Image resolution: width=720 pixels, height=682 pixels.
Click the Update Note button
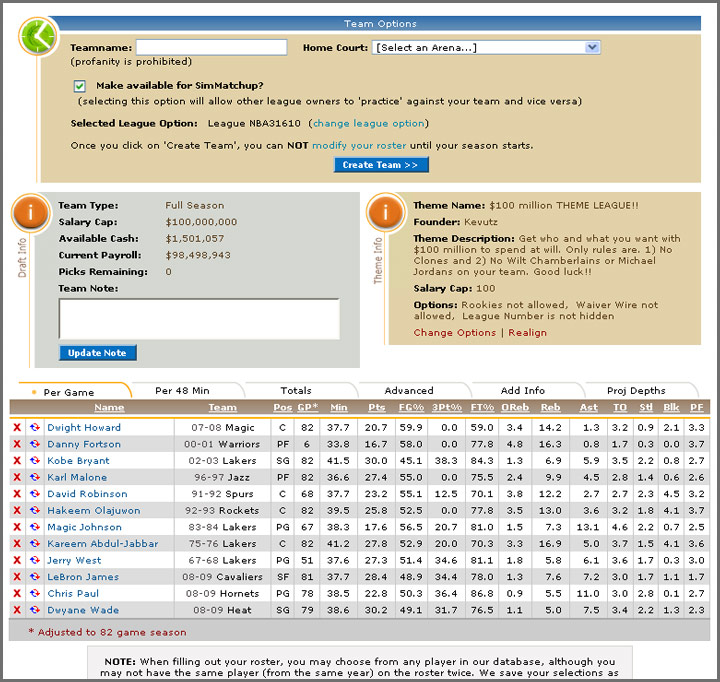tap(98, 353)
